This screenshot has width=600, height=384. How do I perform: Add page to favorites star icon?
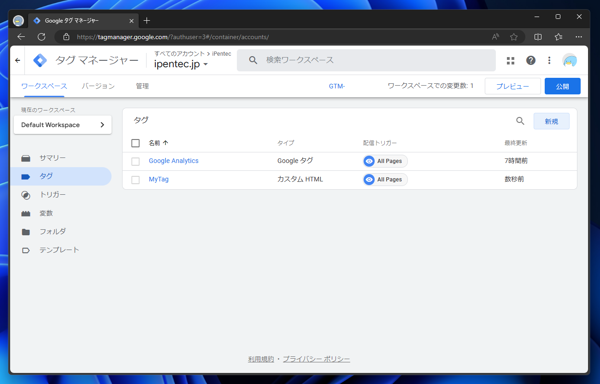(514, 37)
